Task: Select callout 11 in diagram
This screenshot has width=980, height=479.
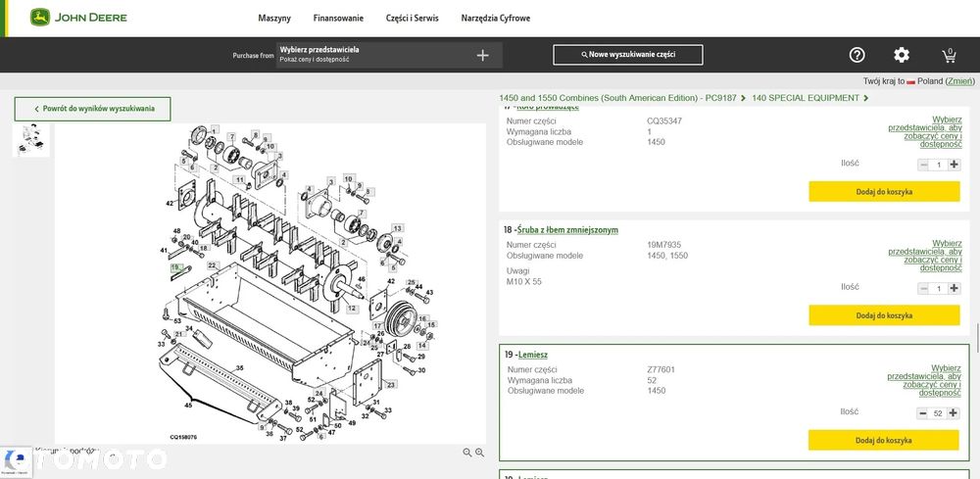Action: 239,179
